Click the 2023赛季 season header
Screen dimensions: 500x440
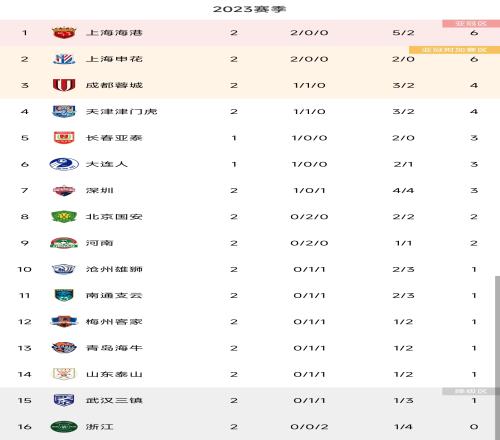[x=250, y=9]
